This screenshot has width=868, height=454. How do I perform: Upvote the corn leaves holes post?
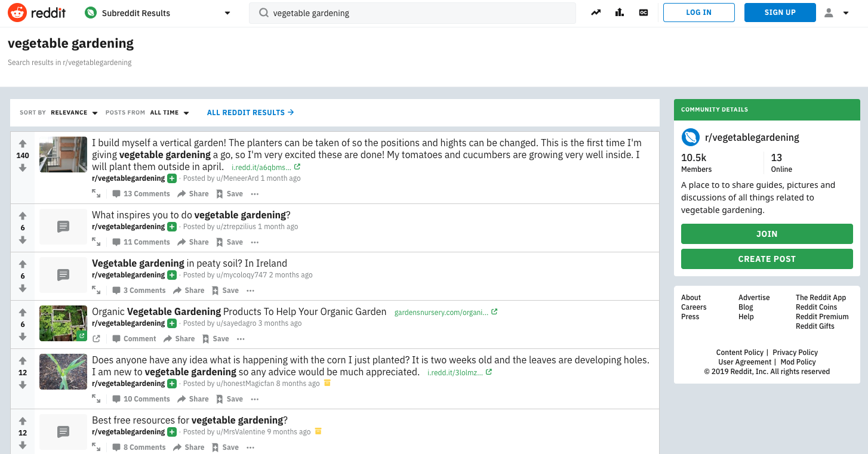tap(23, 361)
